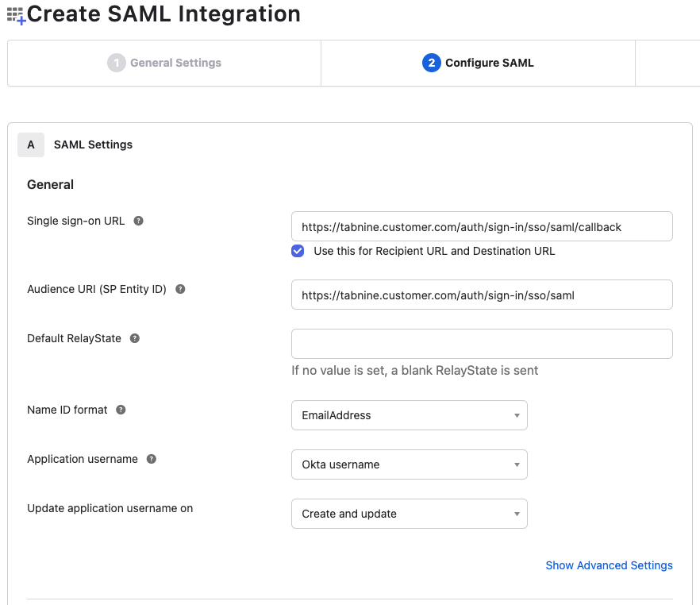Click the step 1 number badge
The image size is (700, 605).
117,63
